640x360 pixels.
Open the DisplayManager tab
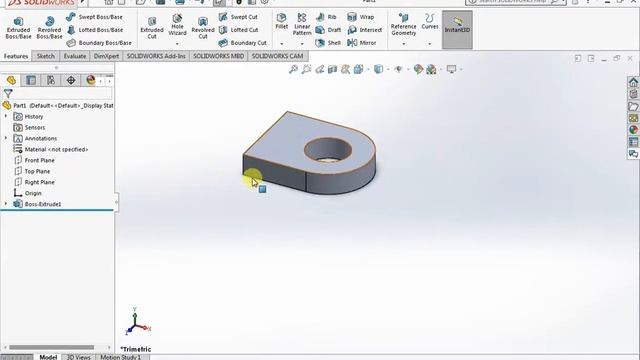coord(91,80)
